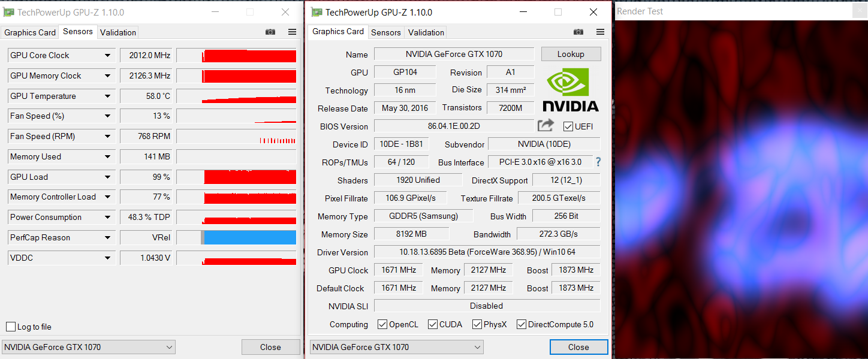Image resolution: width=868 pixels, height=359 pixels.
Task: Open the Memory Used sensor dropdown
Action: tap(108, 156)
